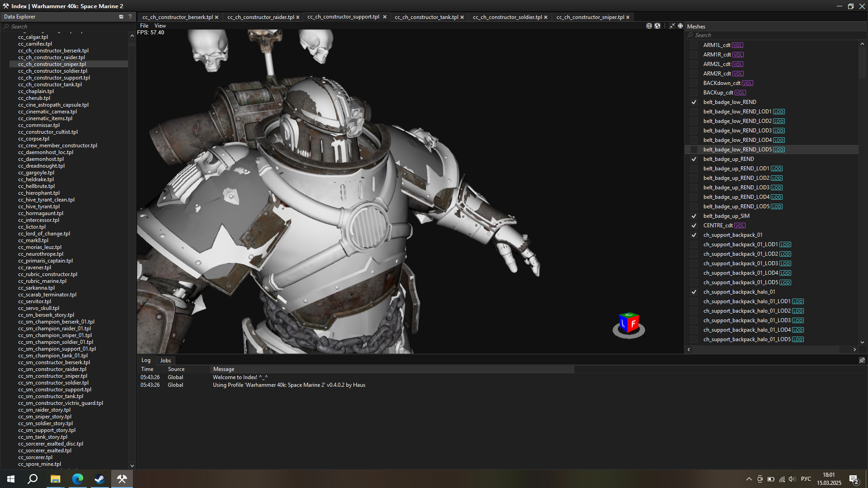Close the cc_ch_constructor_tank.tpl tab
868x488 pixels.
[x=462, y=17]
